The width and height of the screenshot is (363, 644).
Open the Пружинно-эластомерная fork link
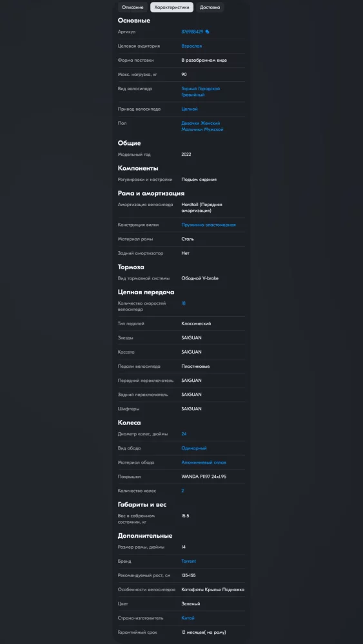(x=208, y=225)
